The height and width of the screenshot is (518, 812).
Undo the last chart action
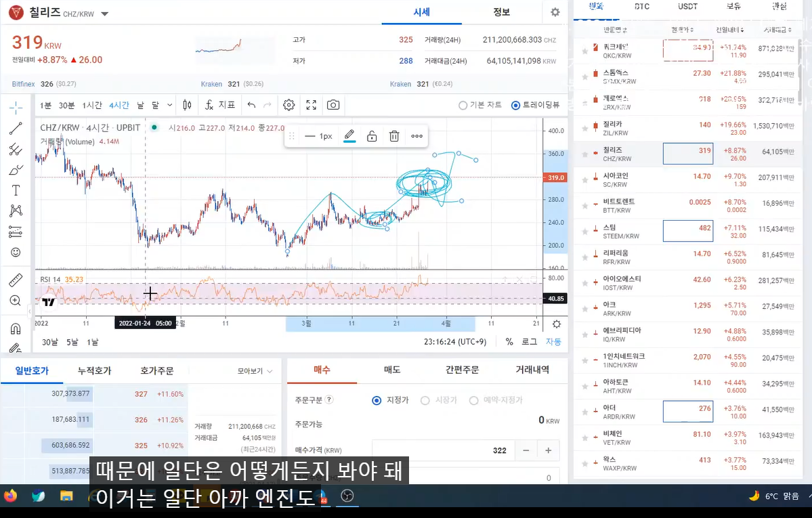[x=251, y=105]
